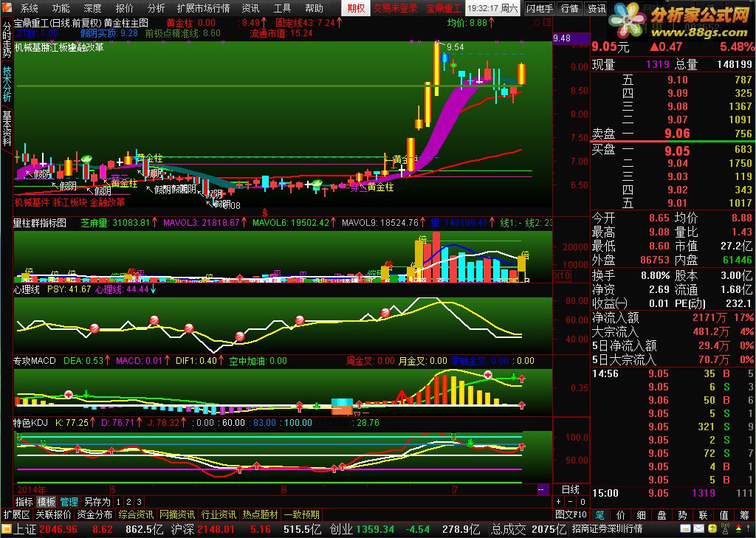The image size is (756, 538).
Task: Open the 工具 menu
Action: tap(282, 8)
